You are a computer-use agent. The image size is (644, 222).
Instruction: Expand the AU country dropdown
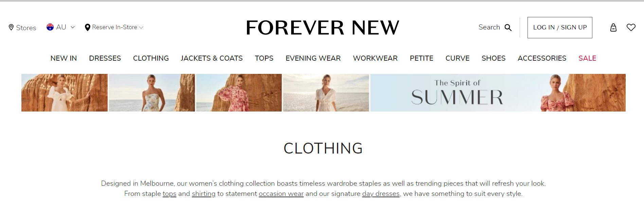tap(72, 27)
